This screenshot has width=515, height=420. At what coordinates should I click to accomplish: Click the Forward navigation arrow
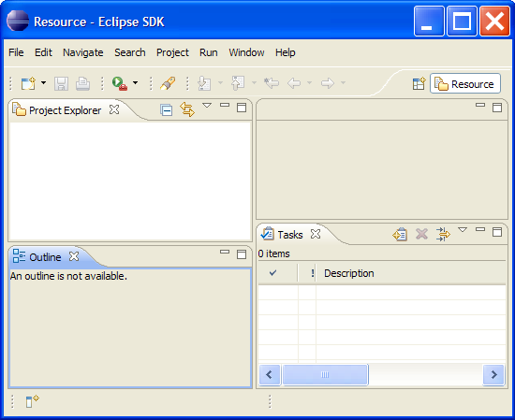pos(328,83)
